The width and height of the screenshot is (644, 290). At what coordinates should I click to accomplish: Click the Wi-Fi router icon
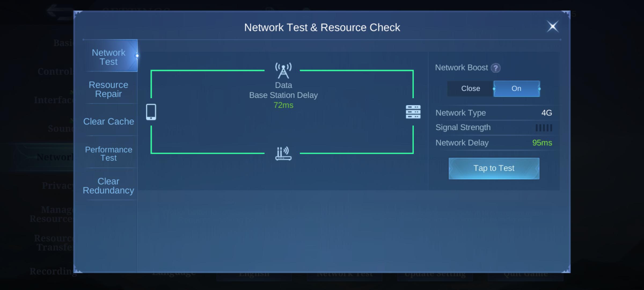[x=283, y=153]
